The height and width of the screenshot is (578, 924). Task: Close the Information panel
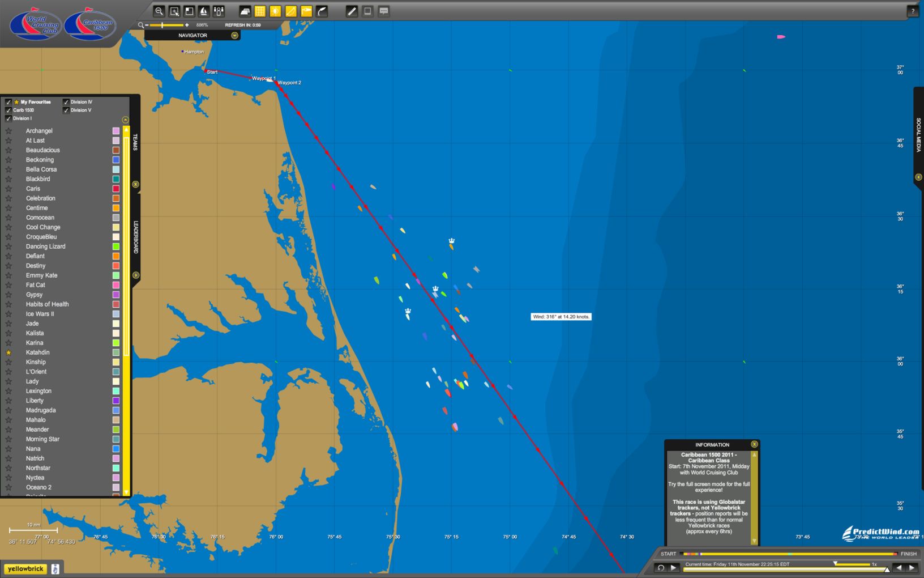(754, 444)
